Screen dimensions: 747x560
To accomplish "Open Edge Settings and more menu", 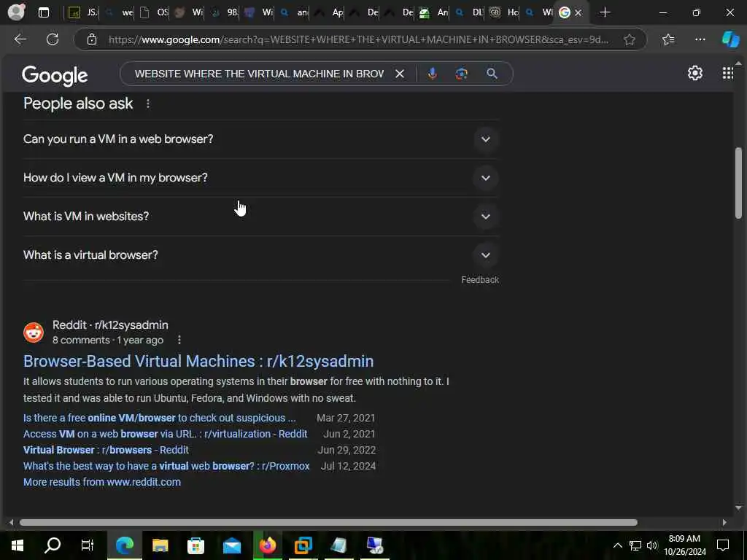I will point(700,39).
